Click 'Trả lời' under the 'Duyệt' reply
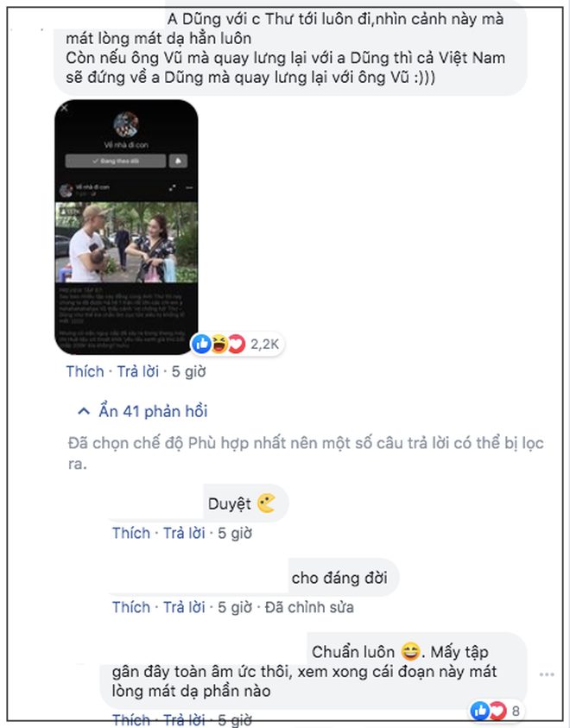 [x=184, y=533]
